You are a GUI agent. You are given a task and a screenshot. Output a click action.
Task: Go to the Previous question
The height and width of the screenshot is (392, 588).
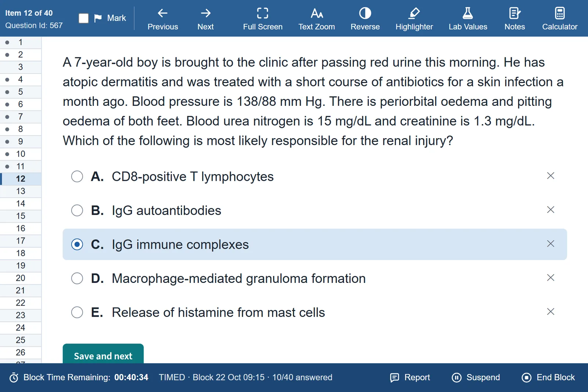coord(162,19)
